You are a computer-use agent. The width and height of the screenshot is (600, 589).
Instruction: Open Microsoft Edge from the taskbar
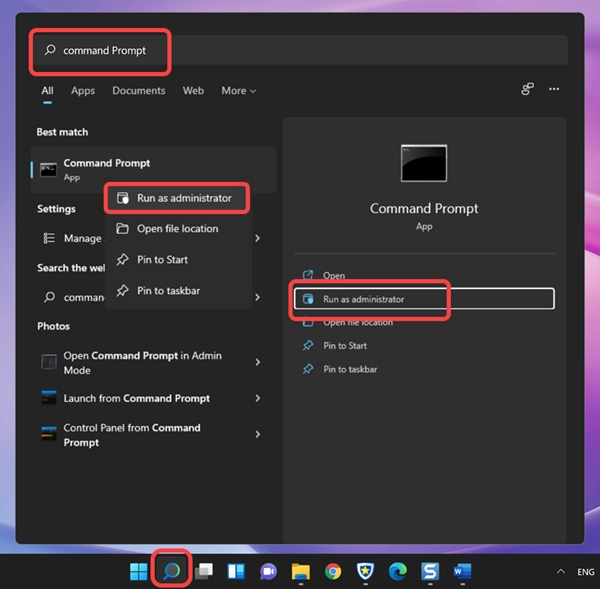pyautogui.click(x=397, y=572)
